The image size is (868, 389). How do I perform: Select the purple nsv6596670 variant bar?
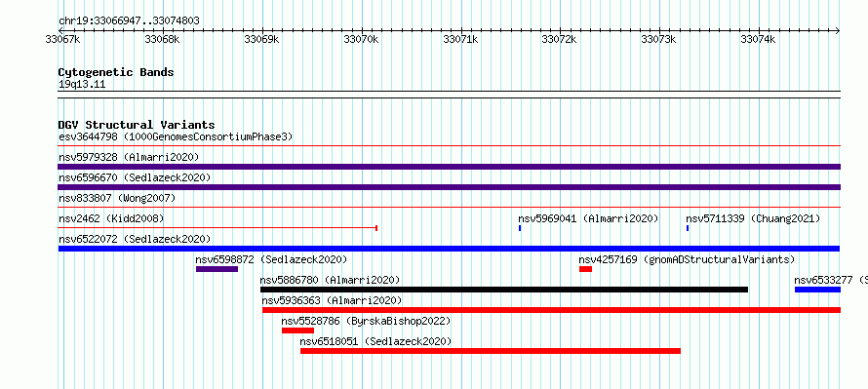coord(449,187)
